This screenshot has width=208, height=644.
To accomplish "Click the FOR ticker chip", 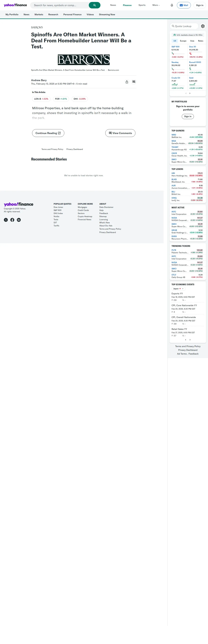I will 61,99.
